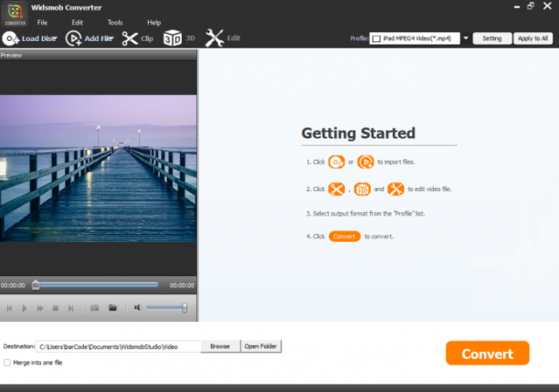The height and width of the screenshot is (392, 559).
Task: Play the preview video
Action: point(25,308)
